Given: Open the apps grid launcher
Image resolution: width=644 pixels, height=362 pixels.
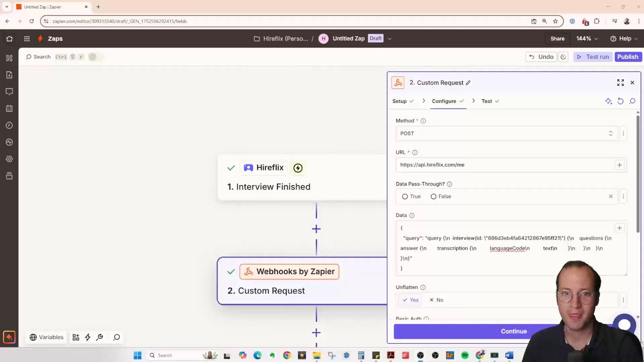Looking at the screenshot, I should coord(27,39).
